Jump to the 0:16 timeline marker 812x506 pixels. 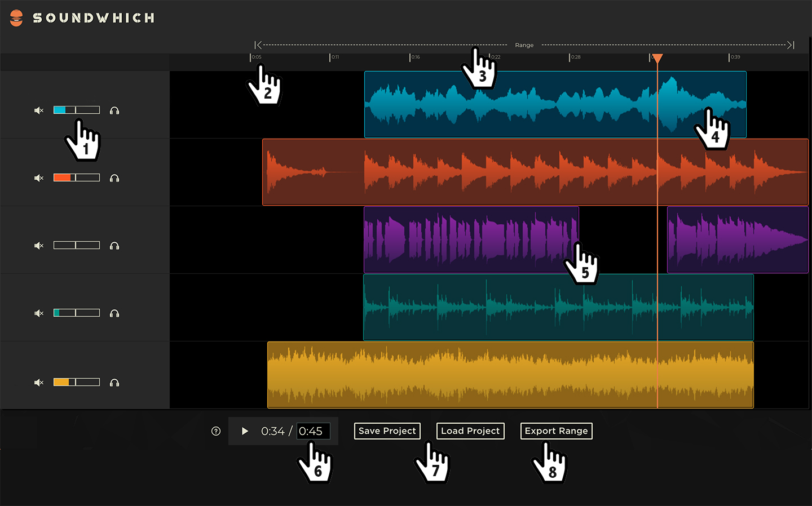[x=415, y=57]
